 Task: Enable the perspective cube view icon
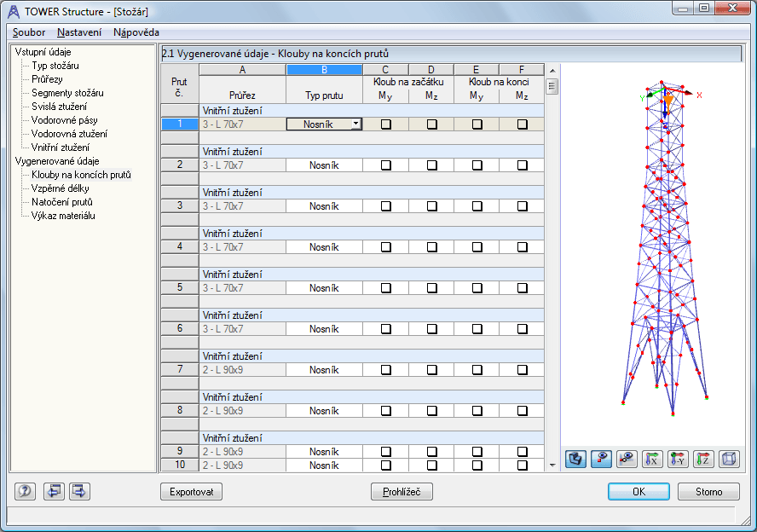(728, 459)
